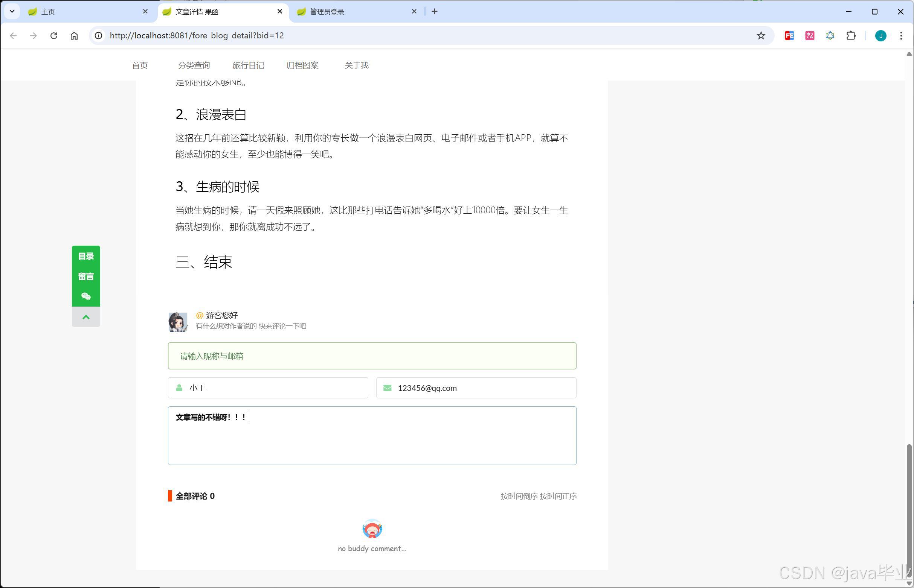Click the email envelope icon in email field
The width and height of the screenshot is (914, 588).
click(388, 387)
